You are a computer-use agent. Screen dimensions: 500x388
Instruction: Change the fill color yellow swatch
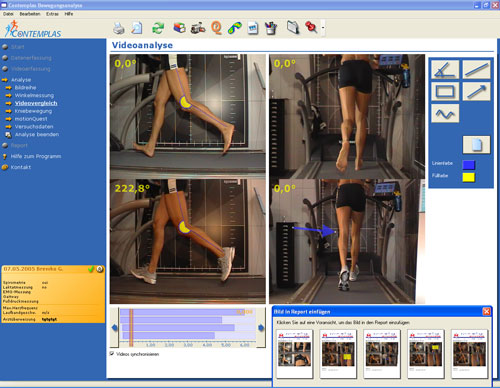469,177
